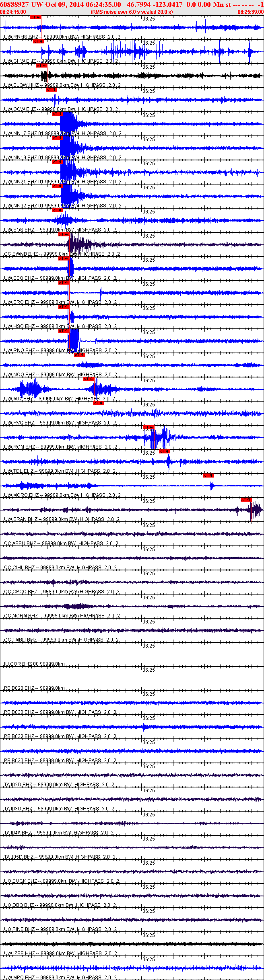Click the red pick marker on UW.RRHS trace

coord(36,17)
